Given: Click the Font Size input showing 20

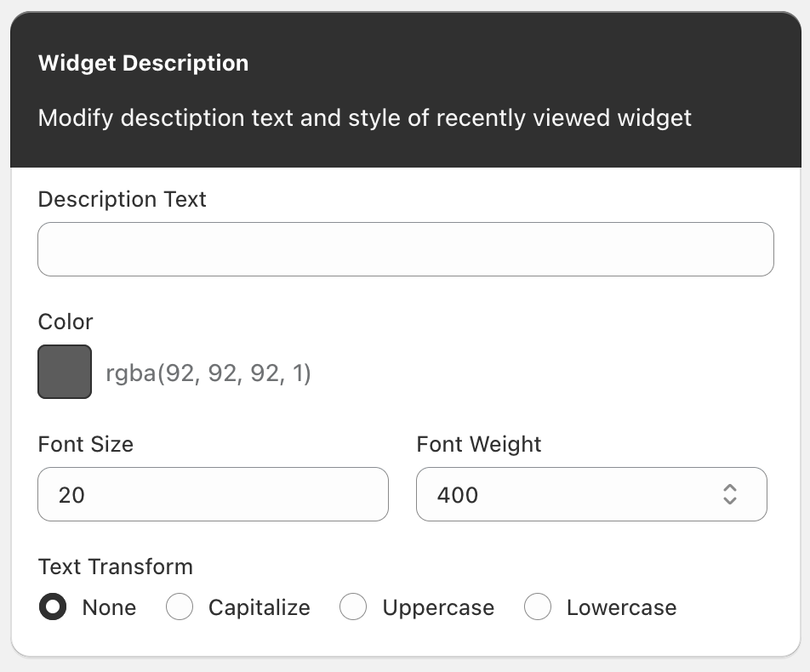Looking at the screenshot, I should click(x=213, y=494).
